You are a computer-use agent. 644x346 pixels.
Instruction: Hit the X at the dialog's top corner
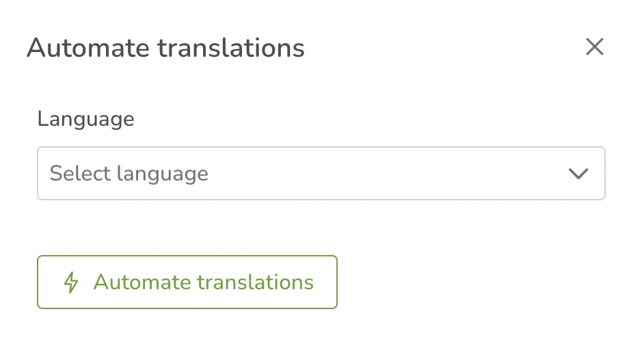tap(594, 46)
